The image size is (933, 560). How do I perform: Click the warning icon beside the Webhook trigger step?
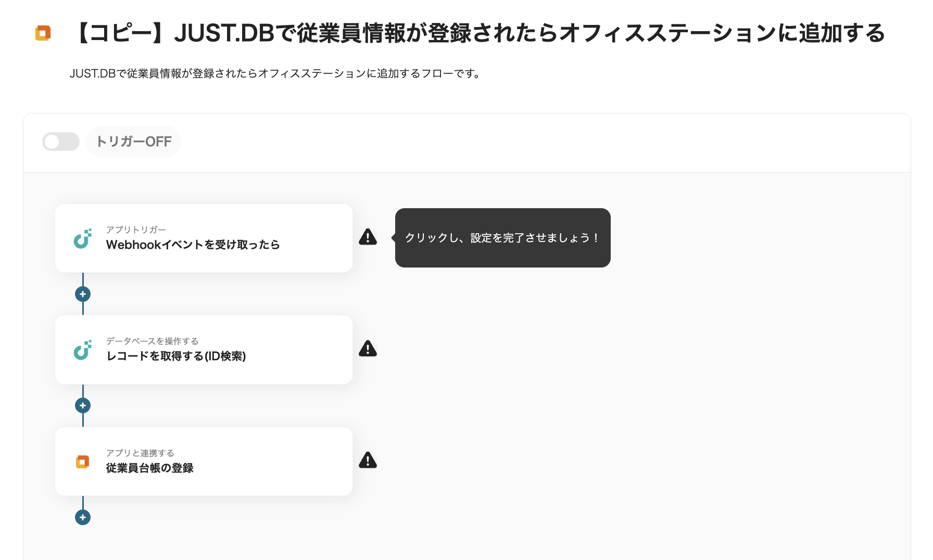coord(368,237)
